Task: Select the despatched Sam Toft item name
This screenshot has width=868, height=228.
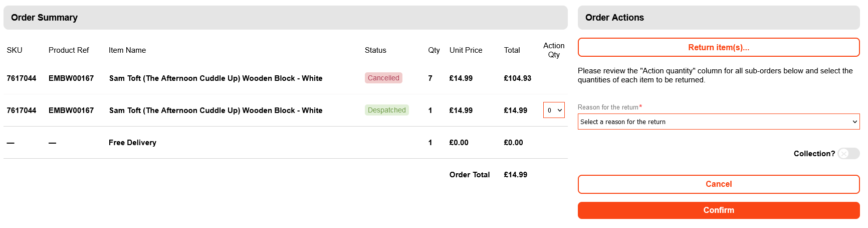Action: (x=215, y=110)
